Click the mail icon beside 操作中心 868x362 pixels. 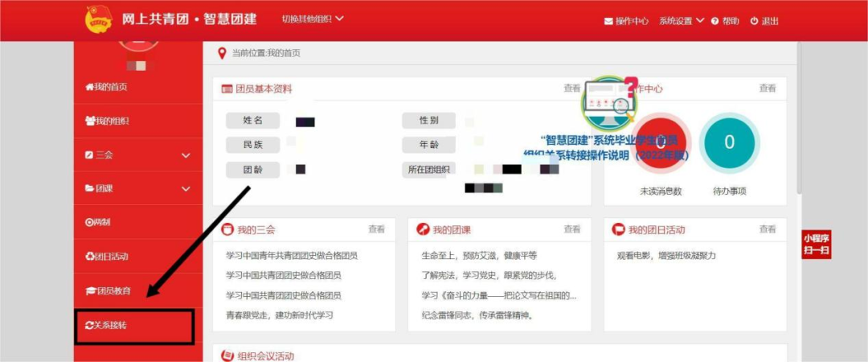[608, 21]
